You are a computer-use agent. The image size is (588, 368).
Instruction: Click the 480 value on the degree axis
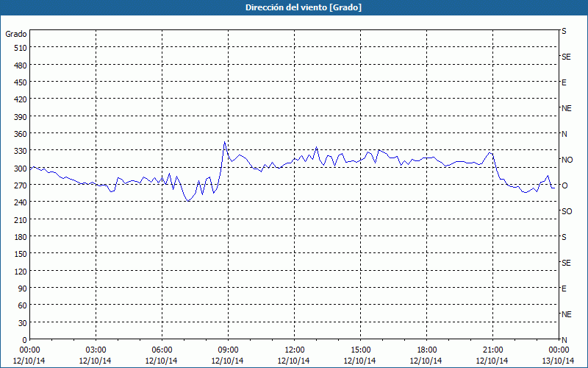point(21,66)
